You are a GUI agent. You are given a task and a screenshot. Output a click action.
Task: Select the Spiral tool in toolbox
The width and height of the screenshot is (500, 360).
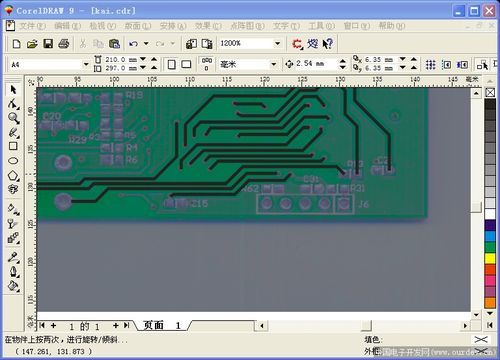coord(13,189)
